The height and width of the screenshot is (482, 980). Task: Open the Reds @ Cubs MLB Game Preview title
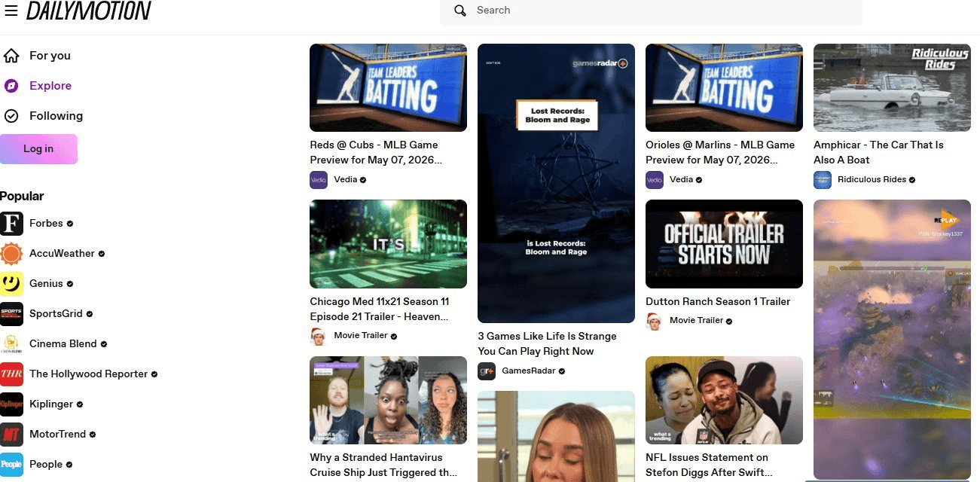point(376,152)
